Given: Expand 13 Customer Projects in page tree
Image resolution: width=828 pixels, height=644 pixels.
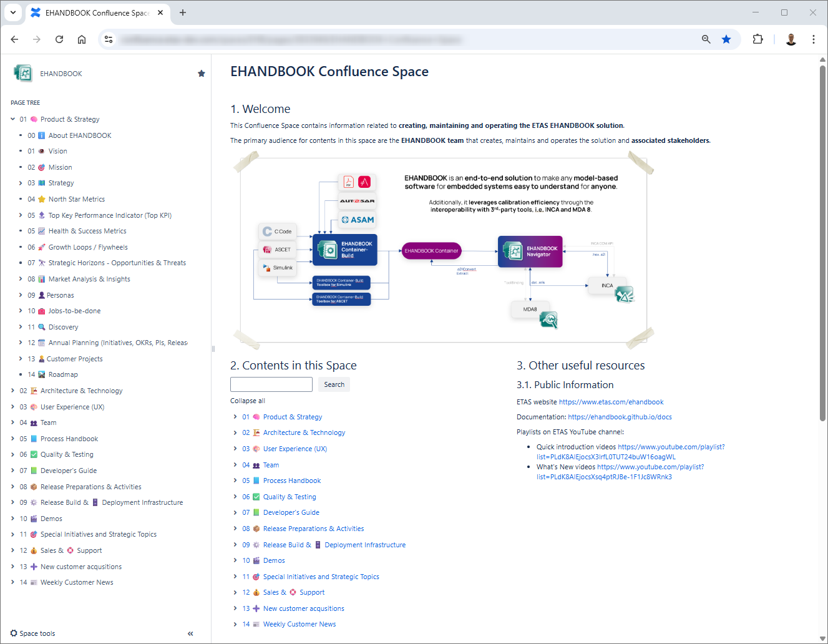Looking at the screenshot, I should 21,359.
